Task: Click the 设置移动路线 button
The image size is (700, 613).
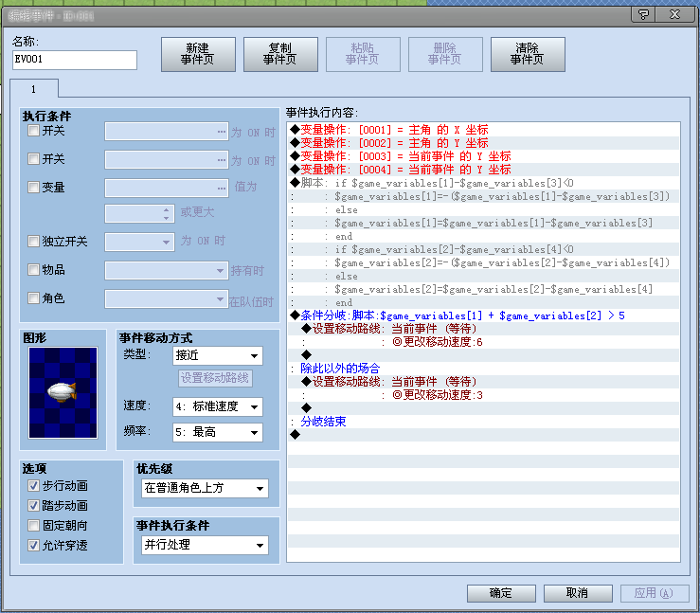Action: [x=215, y=378]
